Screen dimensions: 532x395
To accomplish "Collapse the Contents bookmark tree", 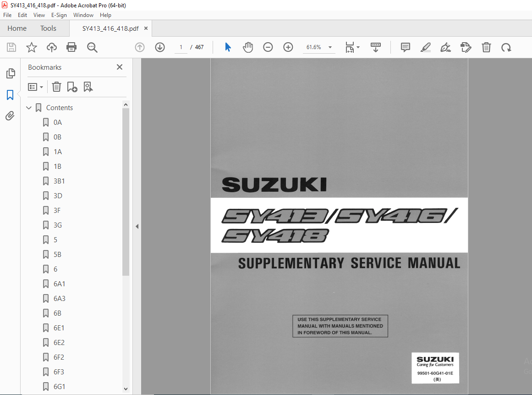I will point(29,108).
